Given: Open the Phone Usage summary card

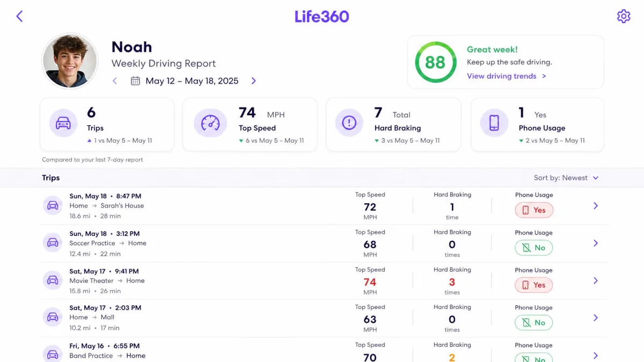Looking at the screenshot, I should tap(538, 124).
